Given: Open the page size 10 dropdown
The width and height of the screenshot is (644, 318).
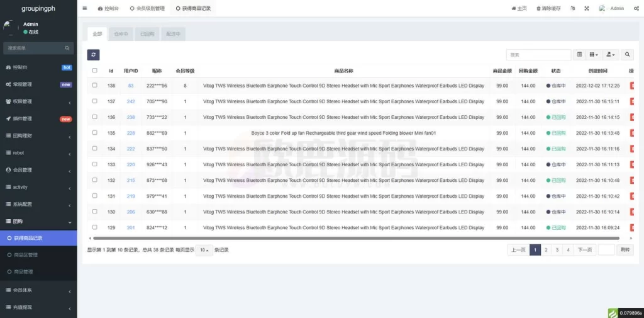Looking at the screenshot, I should click(204, 250).
